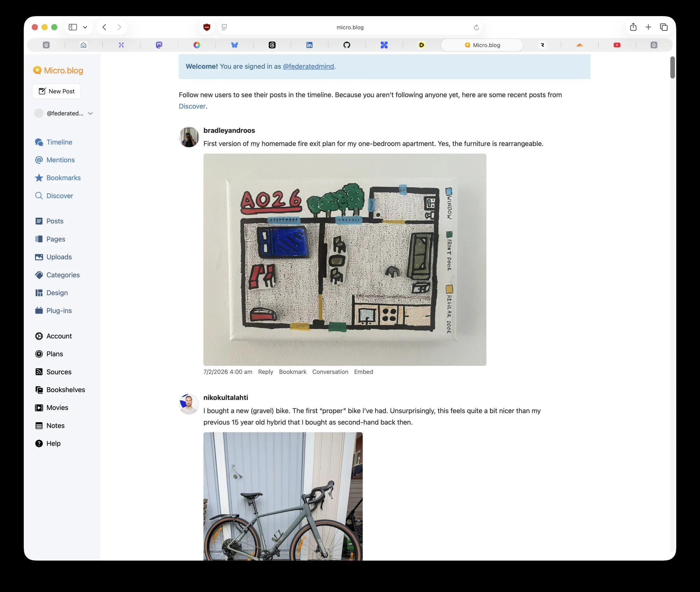Click the Micro.blog logo

(58, 70)
